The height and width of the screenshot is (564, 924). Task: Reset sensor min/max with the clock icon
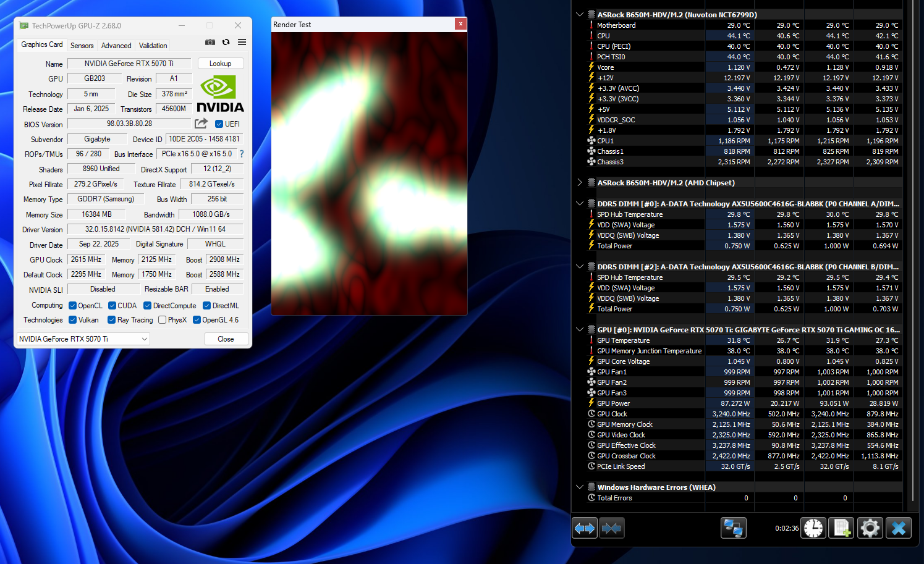814,528
